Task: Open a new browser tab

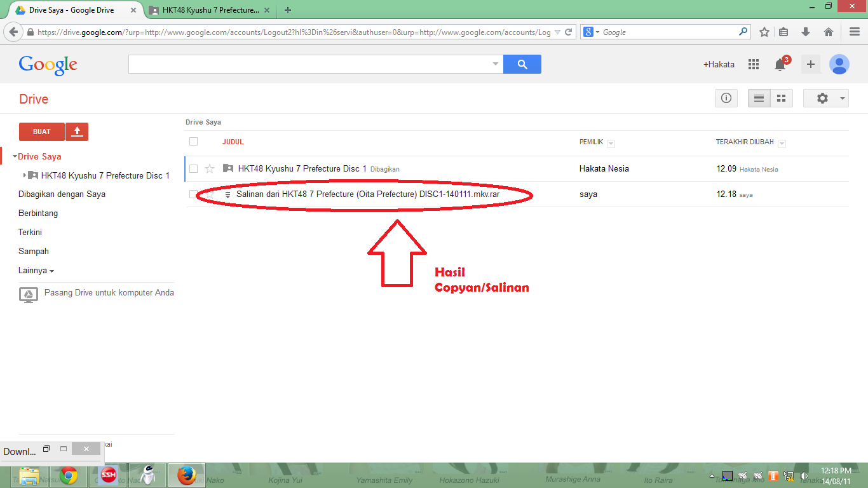Action: pyautogui.click(x=288, y=10)
